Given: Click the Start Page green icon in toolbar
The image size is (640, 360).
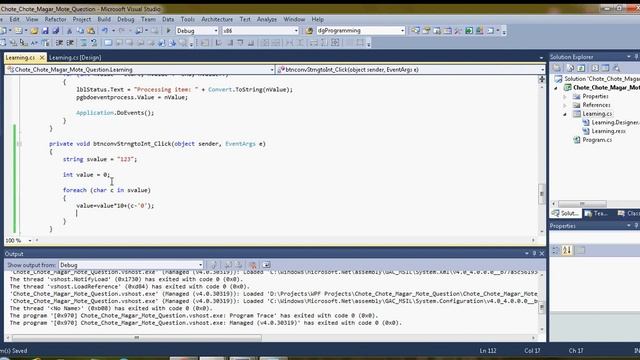Looking at the screenshot, I should (469, 31).
